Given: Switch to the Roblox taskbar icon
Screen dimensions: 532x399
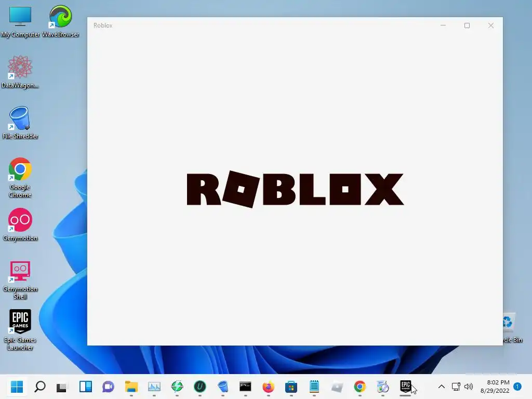Looking at the screenshot, I should coord(337,387).
